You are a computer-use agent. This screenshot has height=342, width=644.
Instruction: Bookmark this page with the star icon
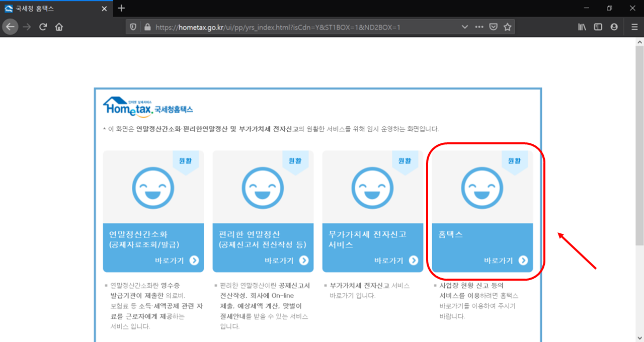507,27
